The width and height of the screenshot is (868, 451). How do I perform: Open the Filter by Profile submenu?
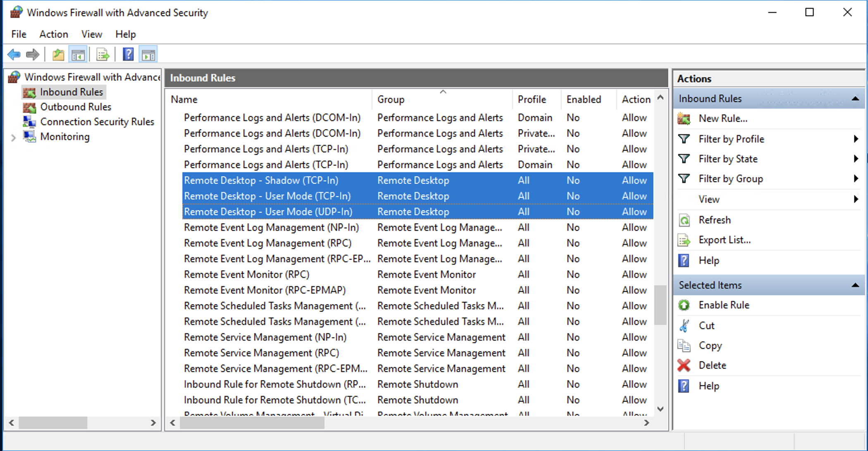point(731,139)
